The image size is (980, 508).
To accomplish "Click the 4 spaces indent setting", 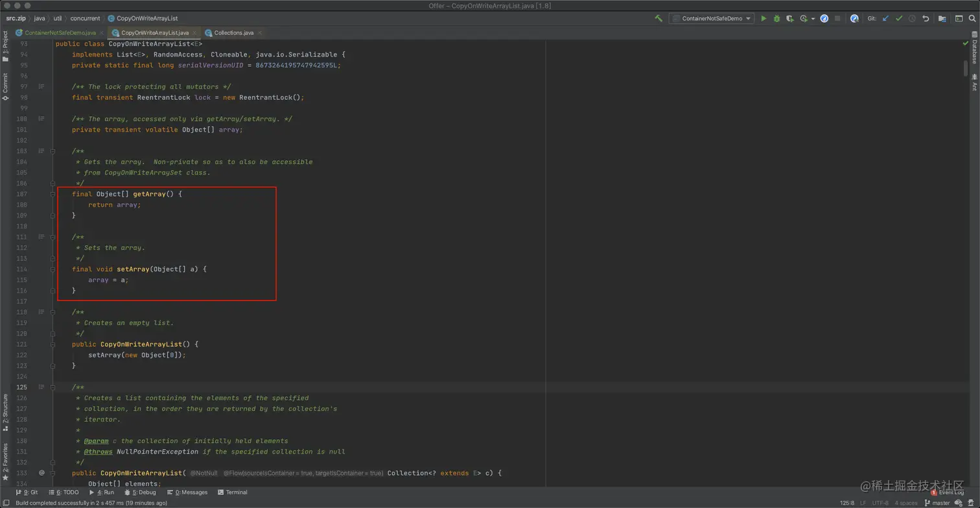I will pyautogui.click(x=906, y=503).
